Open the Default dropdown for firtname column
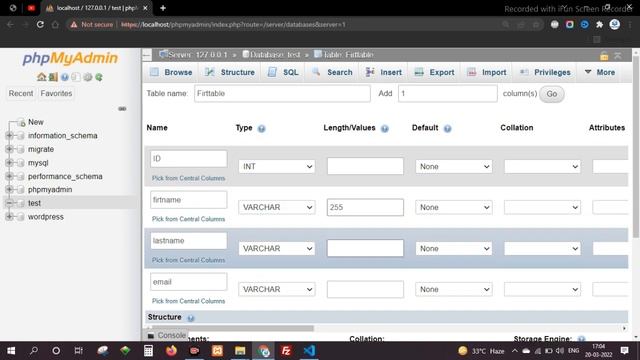This screenshot has height=360, width=640. [x=453, y=207]
